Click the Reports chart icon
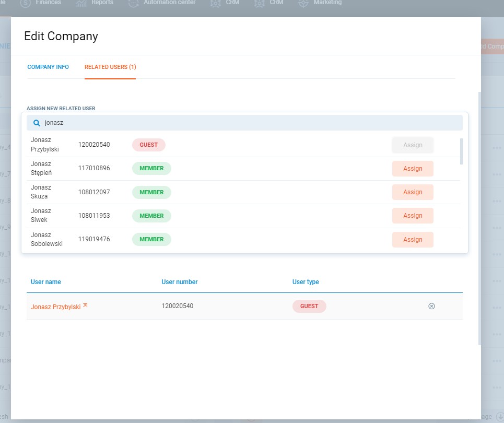The width and height of the screenshot is (504, 423). point(81,3)
